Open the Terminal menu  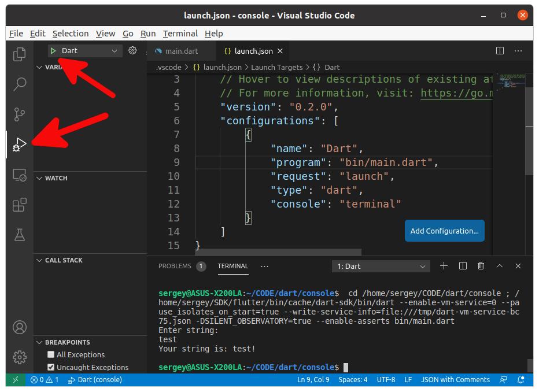(180, 34)
